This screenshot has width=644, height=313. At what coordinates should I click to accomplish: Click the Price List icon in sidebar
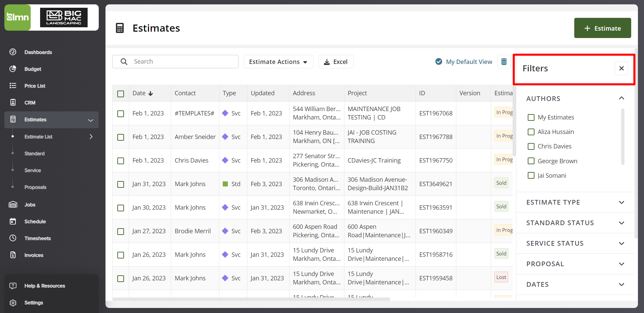click(13, 85)
